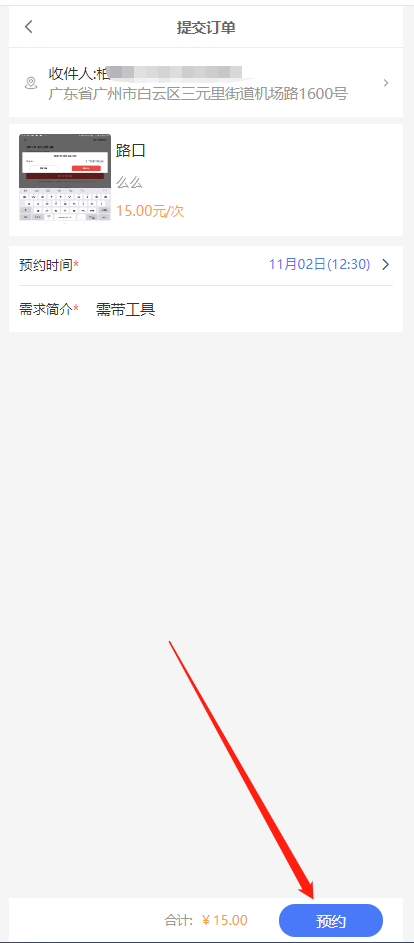The image size is (414, 943).
Task: Focus the 需带工具 description input field
Action: (x=244, y=310)
